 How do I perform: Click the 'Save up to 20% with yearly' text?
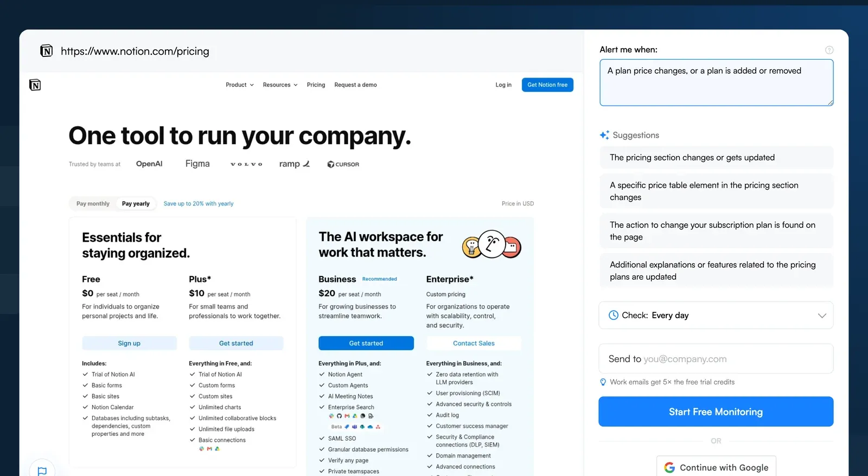[x=199, y=204]
